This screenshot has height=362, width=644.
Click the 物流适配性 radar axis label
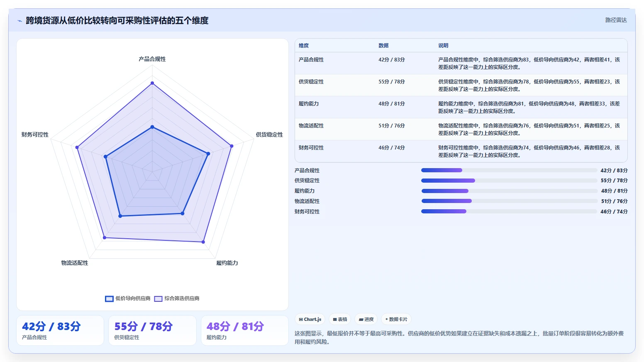[75, 263]
